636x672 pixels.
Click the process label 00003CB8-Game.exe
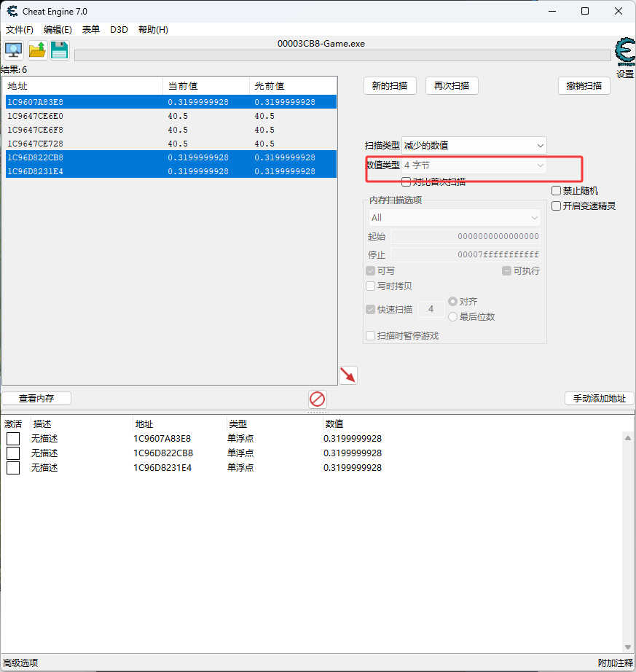[321, 43]
